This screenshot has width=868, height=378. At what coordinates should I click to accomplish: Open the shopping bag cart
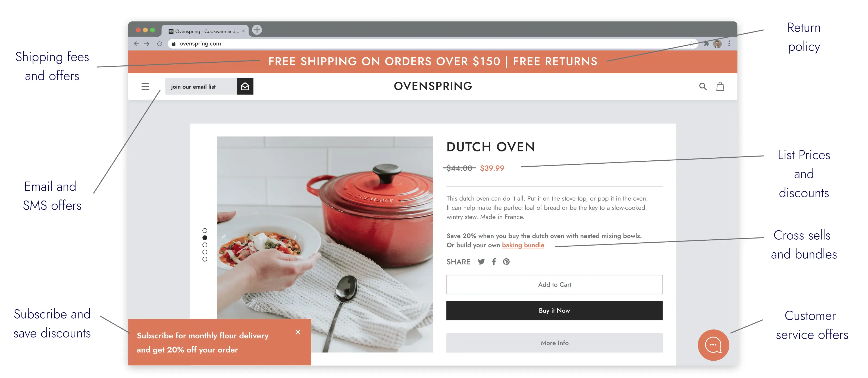coord(720,87)
